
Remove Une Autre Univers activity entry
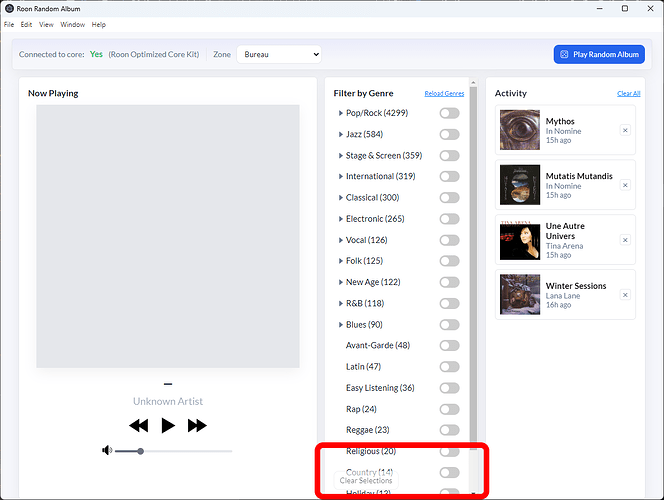(624, 240)
